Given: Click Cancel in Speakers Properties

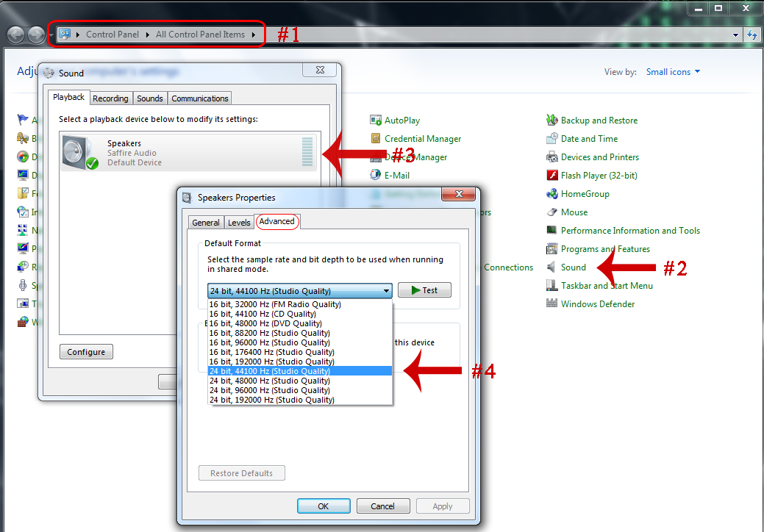Looking at the screenshot, I should 383,506.
